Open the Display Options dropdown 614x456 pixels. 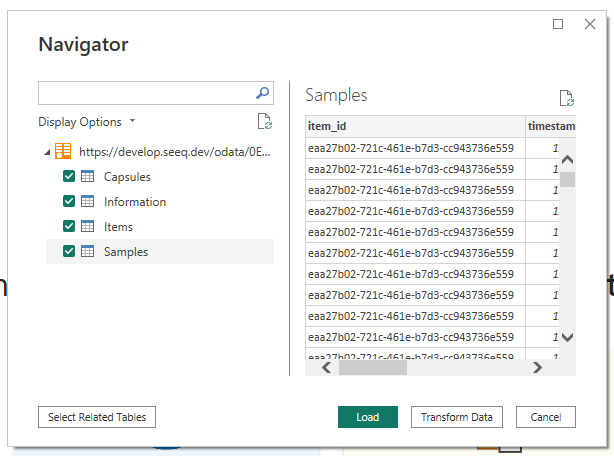click(87, 122)
